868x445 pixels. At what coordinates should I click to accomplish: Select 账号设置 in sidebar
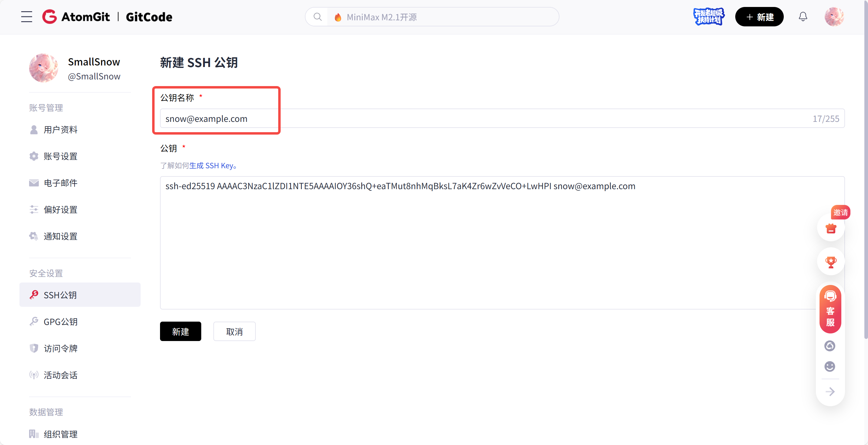point(61,156)
